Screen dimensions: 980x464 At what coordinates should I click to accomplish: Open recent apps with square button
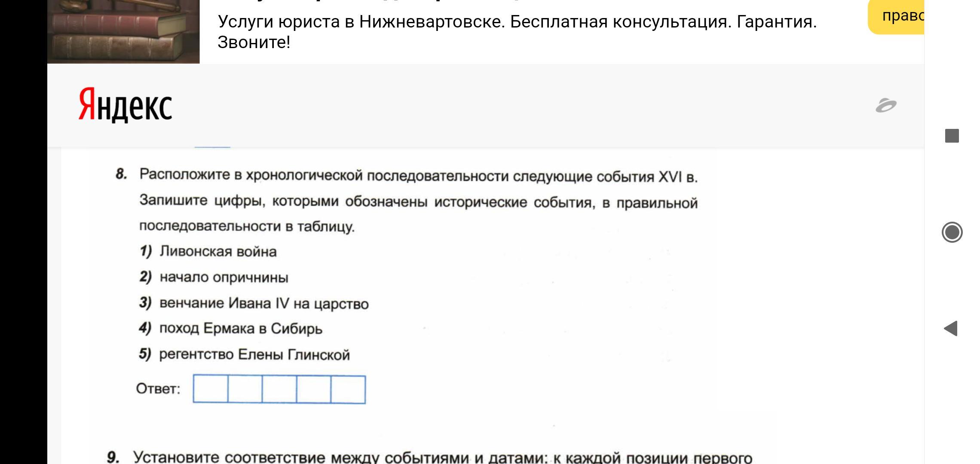[952, 136]
